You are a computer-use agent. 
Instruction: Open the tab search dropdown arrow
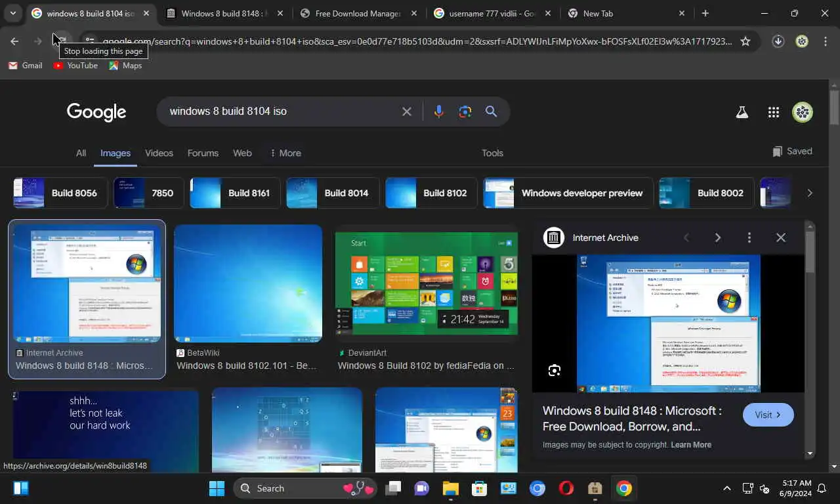pyautogui.click(x=13, y=13)
